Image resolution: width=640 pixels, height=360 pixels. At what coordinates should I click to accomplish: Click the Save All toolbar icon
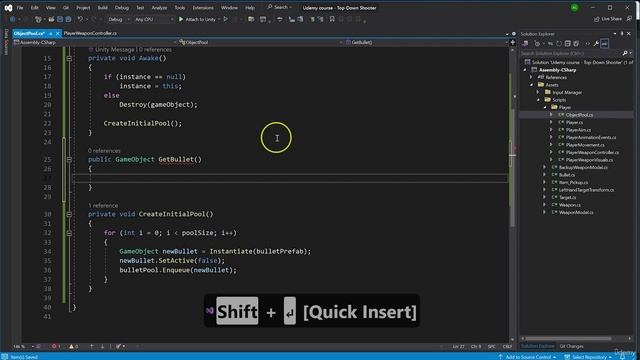tap(68, 19)
